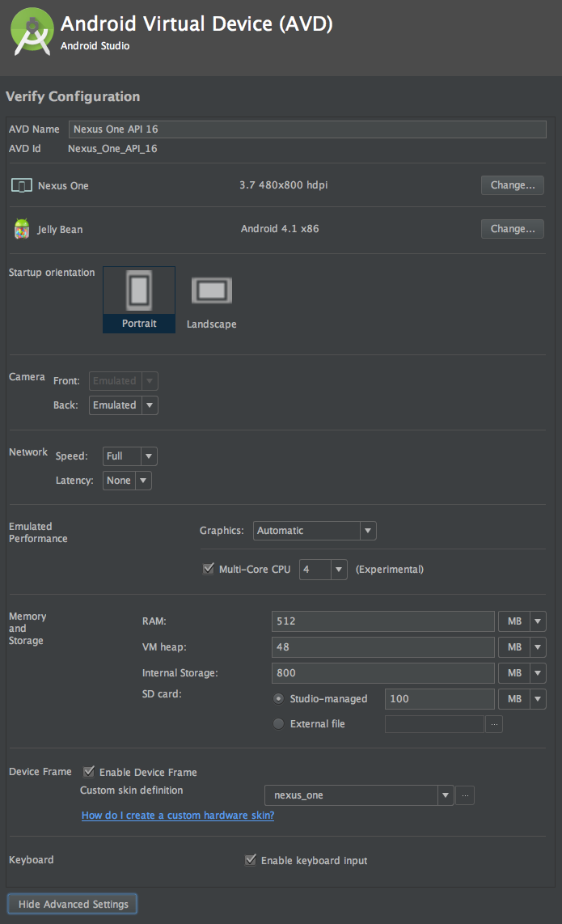Click Hide Advanced Settings button
Image resolution: width=562 pixels, height=924 pixels.
pyautogui.click(x=73, y=904)
